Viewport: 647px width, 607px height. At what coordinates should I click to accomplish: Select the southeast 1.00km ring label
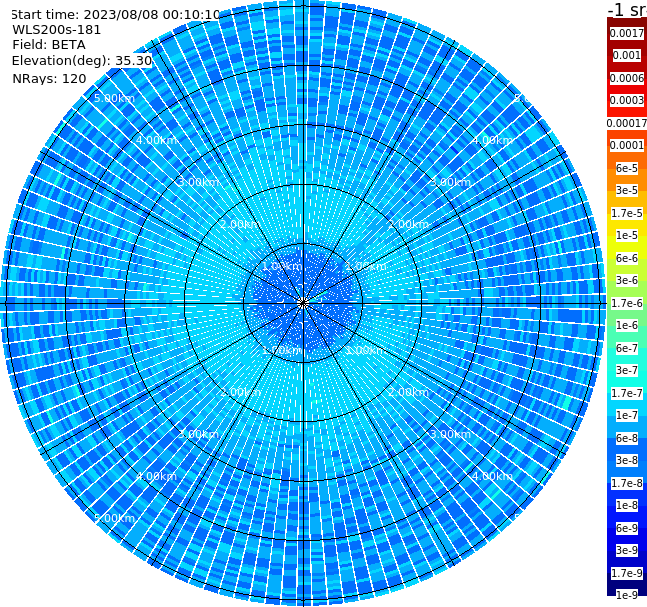366,350
